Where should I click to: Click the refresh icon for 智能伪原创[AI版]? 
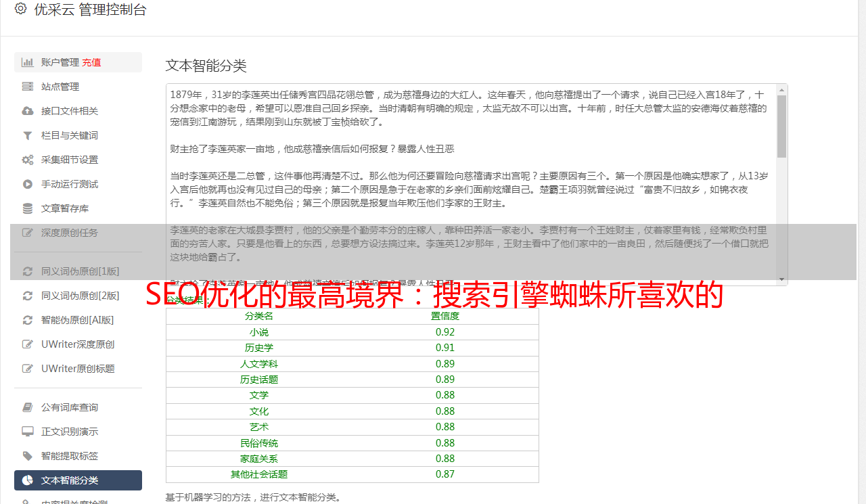click(28, 320)
